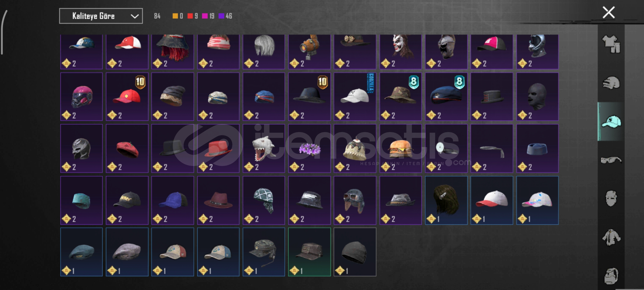Screen dimensions: 644x290
Task: Switch to the glasses category icon
Action: [x=611, y=160]
